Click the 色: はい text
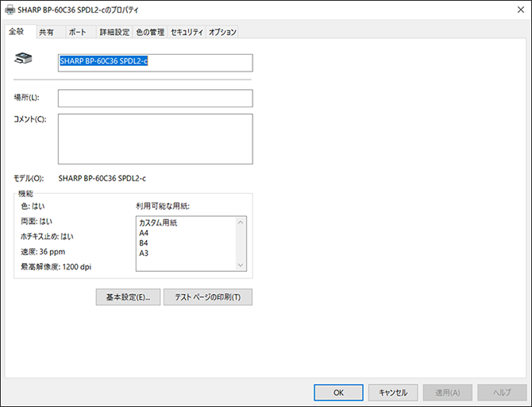Viewport: 532px width, 407px height. [33, 206]
